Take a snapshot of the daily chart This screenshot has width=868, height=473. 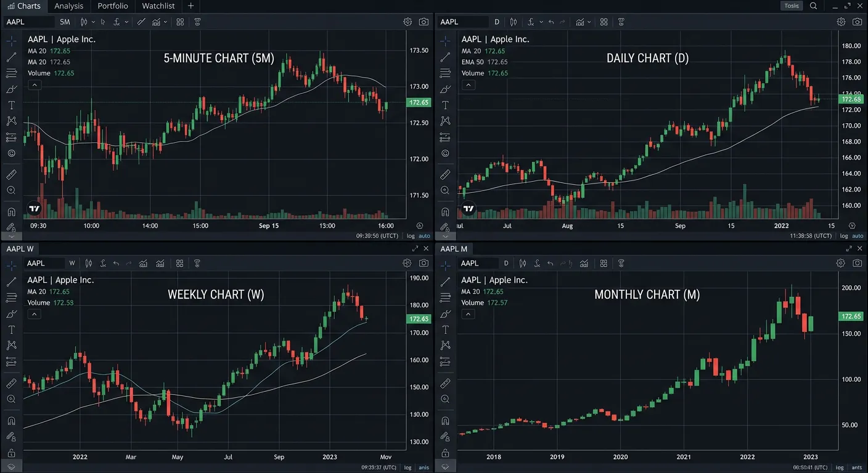tap(857, 22)
